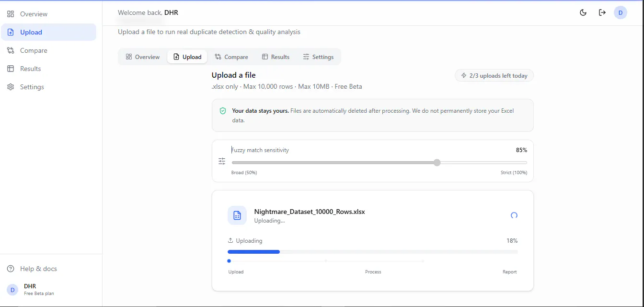
Task: Click the Results tab table icon
Action: point(264,57)
